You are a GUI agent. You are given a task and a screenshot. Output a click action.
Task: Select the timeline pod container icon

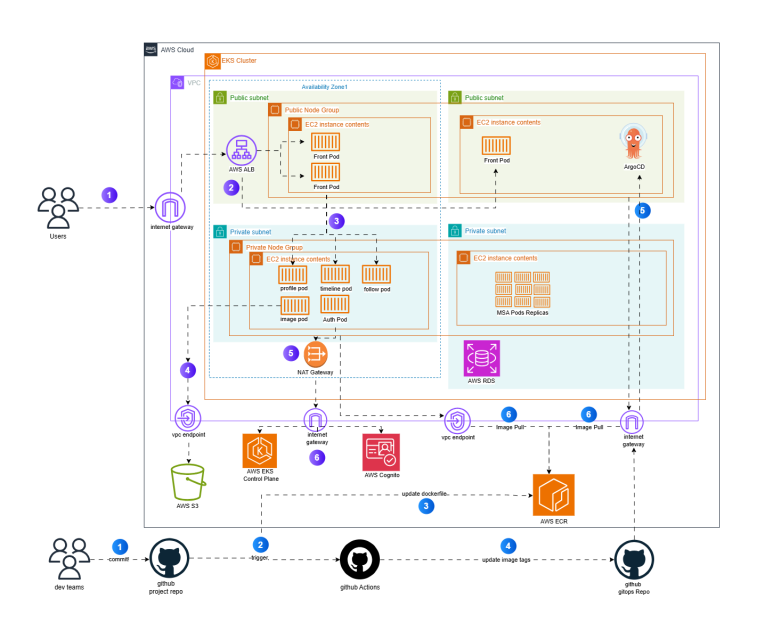335,274
